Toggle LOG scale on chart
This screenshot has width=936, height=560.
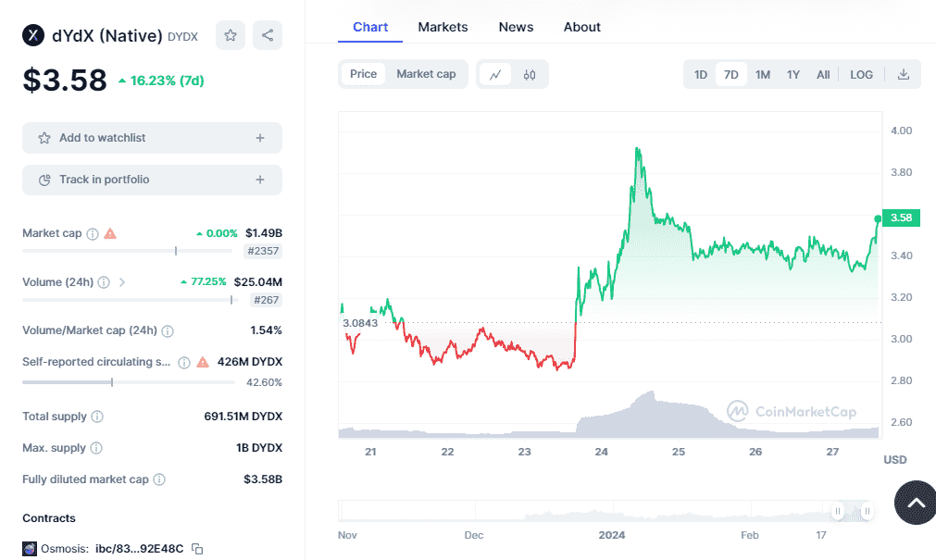click(x=861, y=75)
